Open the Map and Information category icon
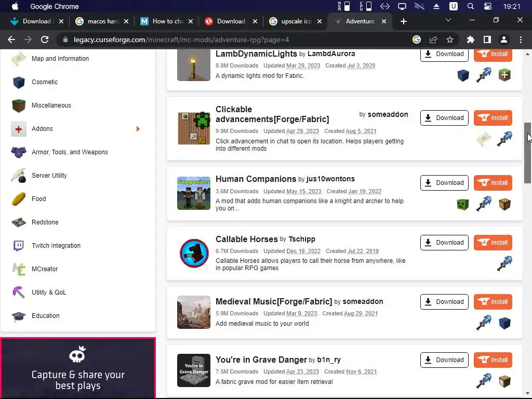This screenshot has height=399, width=532. 19,58
